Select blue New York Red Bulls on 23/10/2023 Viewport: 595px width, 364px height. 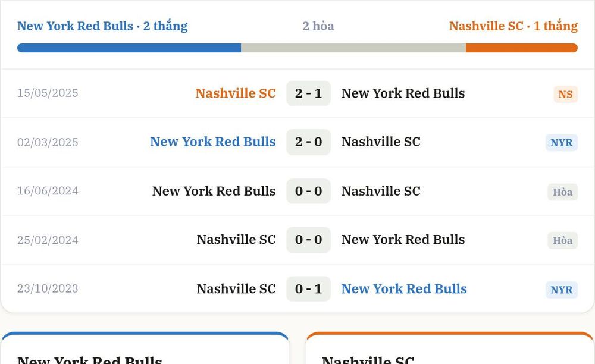coord(404,289)
